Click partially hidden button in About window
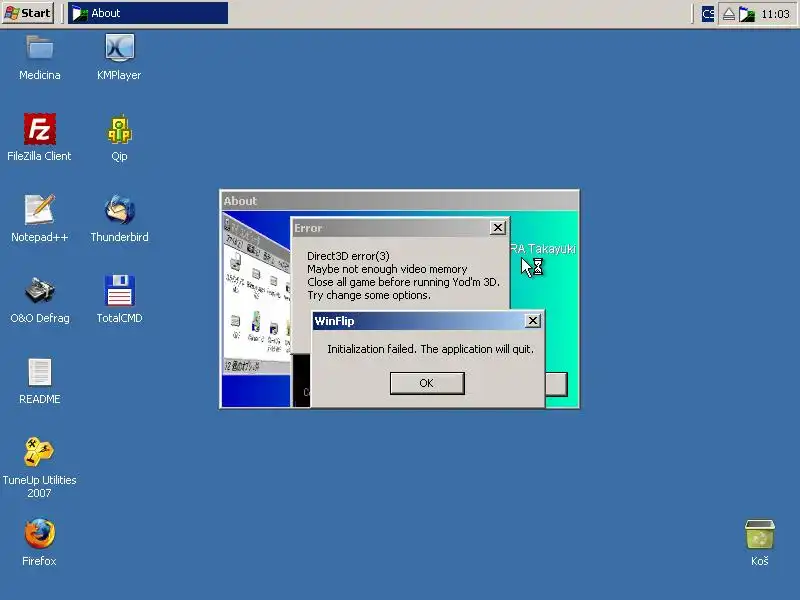800x600 pixels. coord(556,384)
